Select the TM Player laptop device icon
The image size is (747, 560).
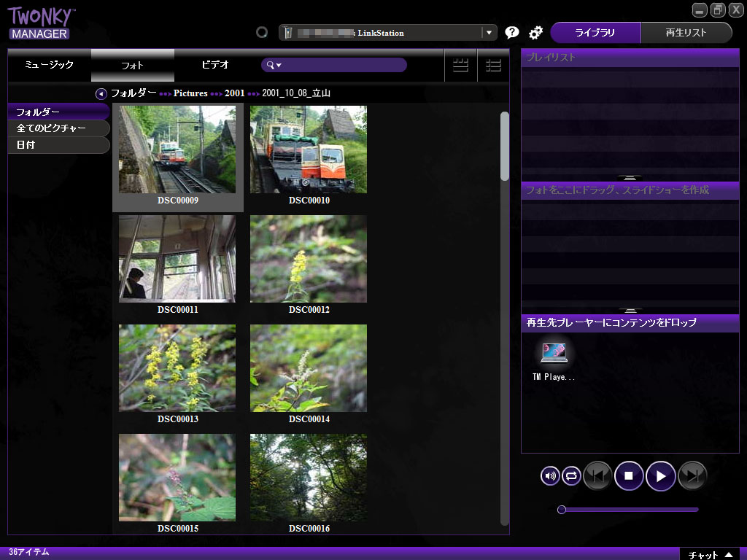point(554,354)
